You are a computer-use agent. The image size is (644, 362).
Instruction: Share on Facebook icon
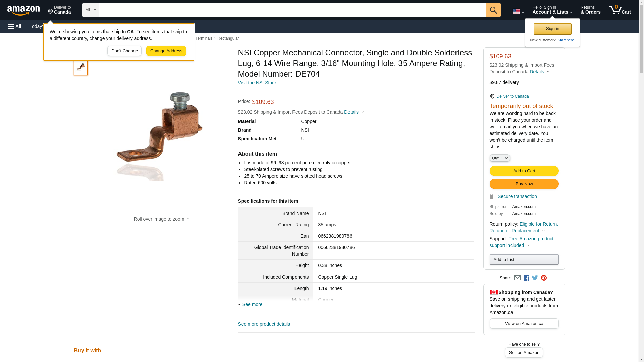pyautogui.click(x=526, y=278)
